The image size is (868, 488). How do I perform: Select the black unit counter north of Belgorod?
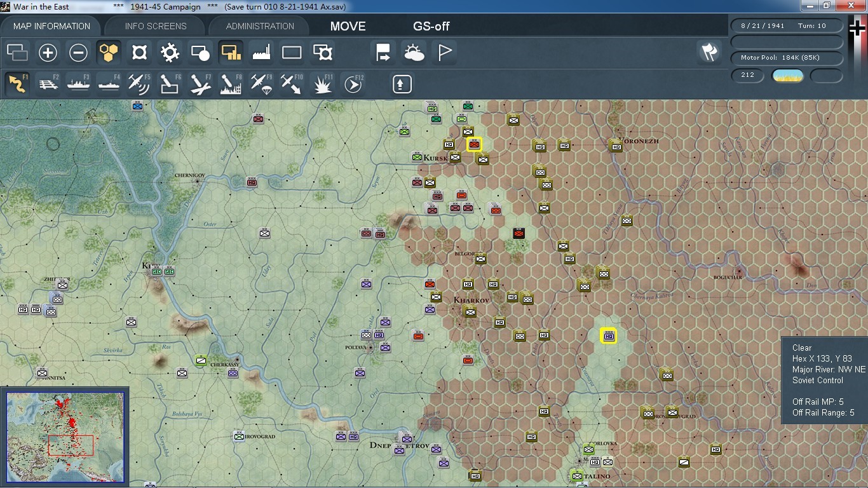click(x=519, y=233)
